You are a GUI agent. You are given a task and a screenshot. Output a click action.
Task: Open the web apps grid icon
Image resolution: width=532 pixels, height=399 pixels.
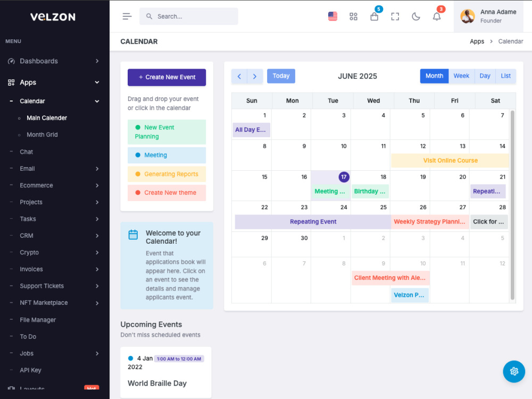click(353, 16)
